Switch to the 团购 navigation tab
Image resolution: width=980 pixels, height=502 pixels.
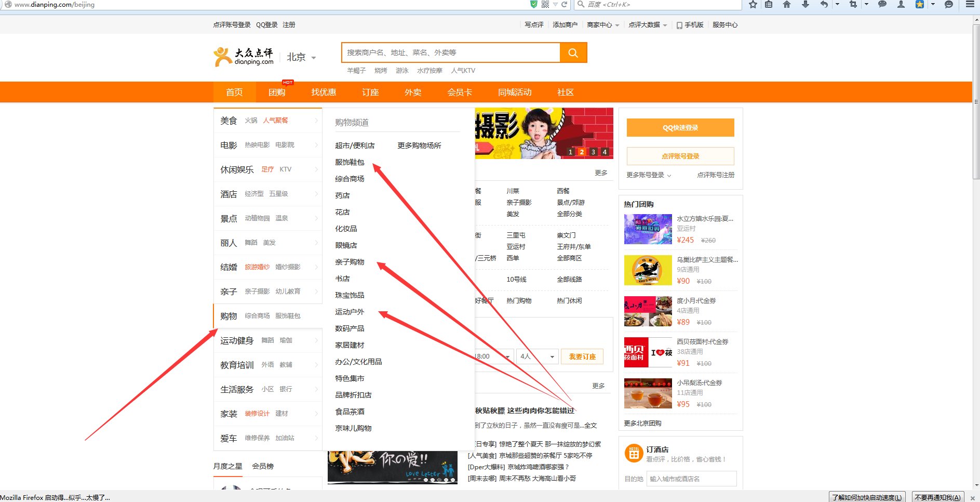coord(278,92)
